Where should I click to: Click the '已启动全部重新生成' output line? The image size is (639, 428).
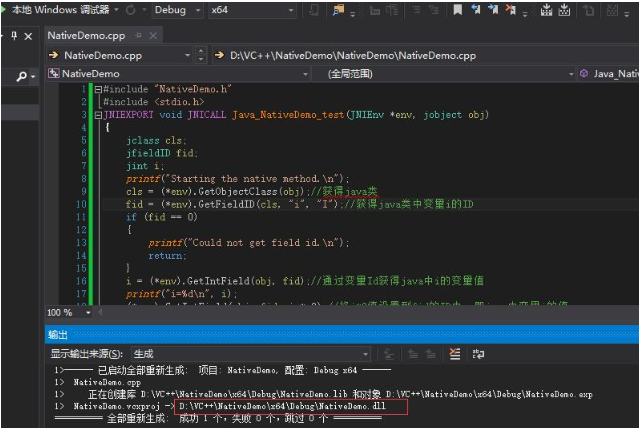click(223, 370)
